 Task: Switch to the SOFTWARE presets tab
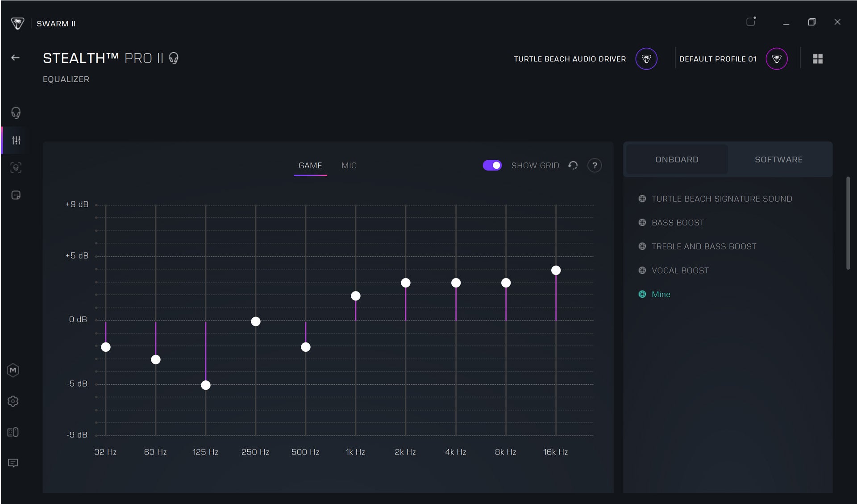pyautogui.click(x=778, y=159)
